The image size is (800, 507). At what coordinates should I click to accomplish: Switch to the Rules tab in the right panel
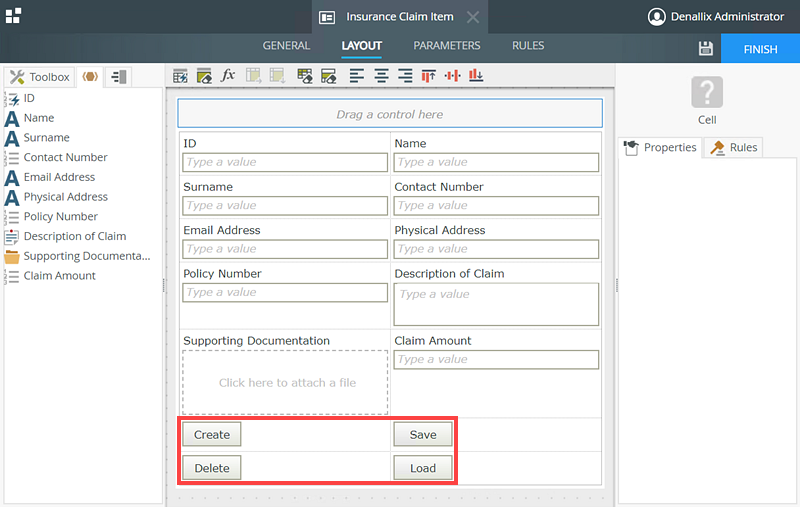pyautogui.click(x=735, y=147)
